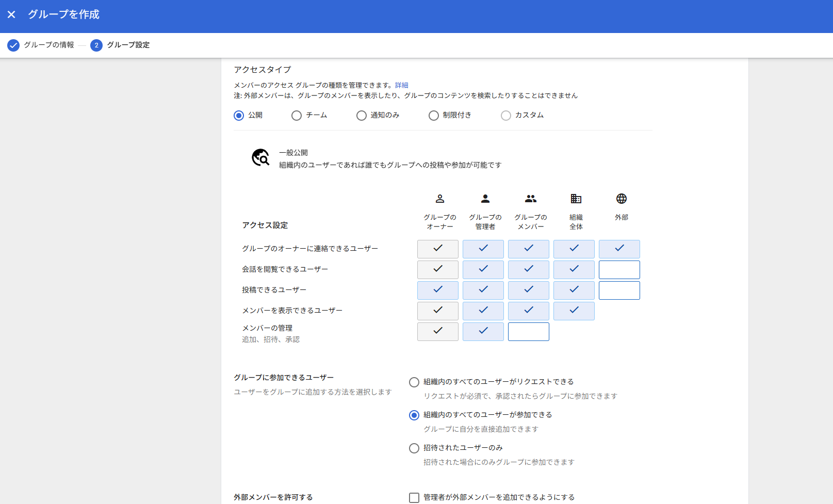Viewport: 833px width, 504px height.
Task: Toggle メンバーの管理 for グループのオーナー
Action: coord(438,332)
